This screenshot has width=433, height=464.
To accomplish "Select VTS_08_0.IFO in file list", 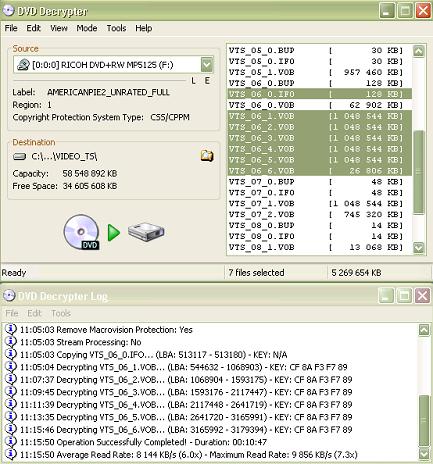I will [319, 236].
